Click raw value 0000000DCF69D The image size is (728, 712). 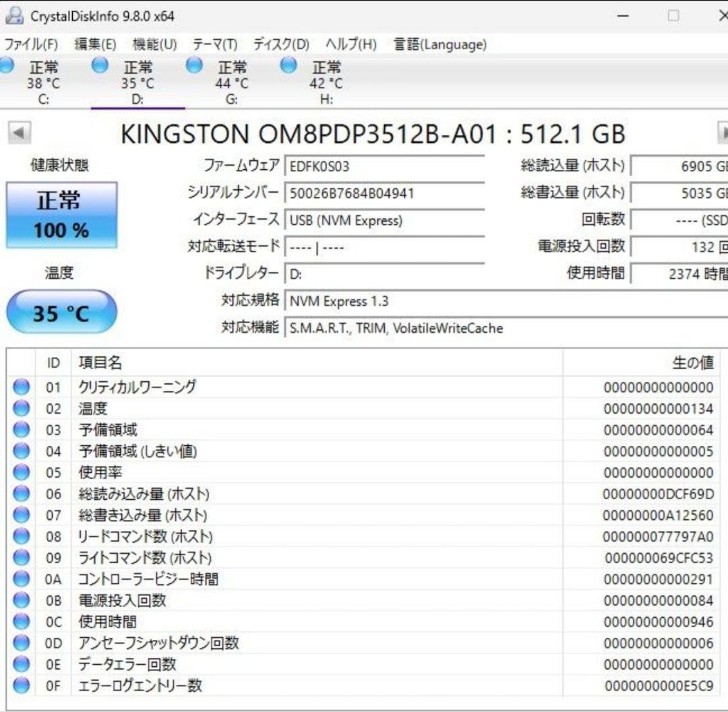[658, 494]
